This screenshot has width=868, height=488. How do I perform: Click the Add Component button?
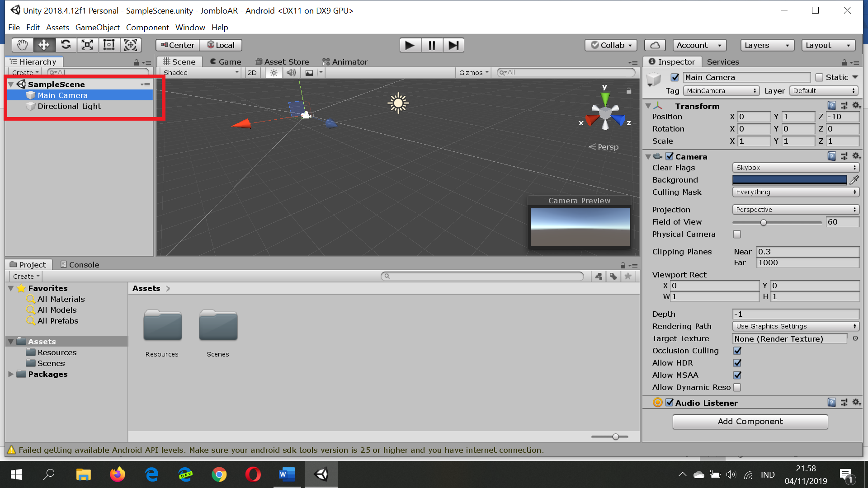point(750,422)
